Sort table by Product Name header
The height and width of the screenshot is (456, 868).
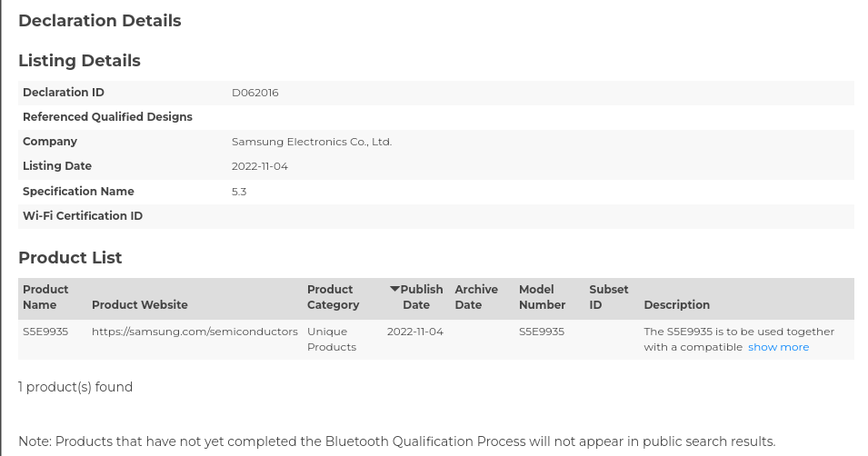[45, 297]
